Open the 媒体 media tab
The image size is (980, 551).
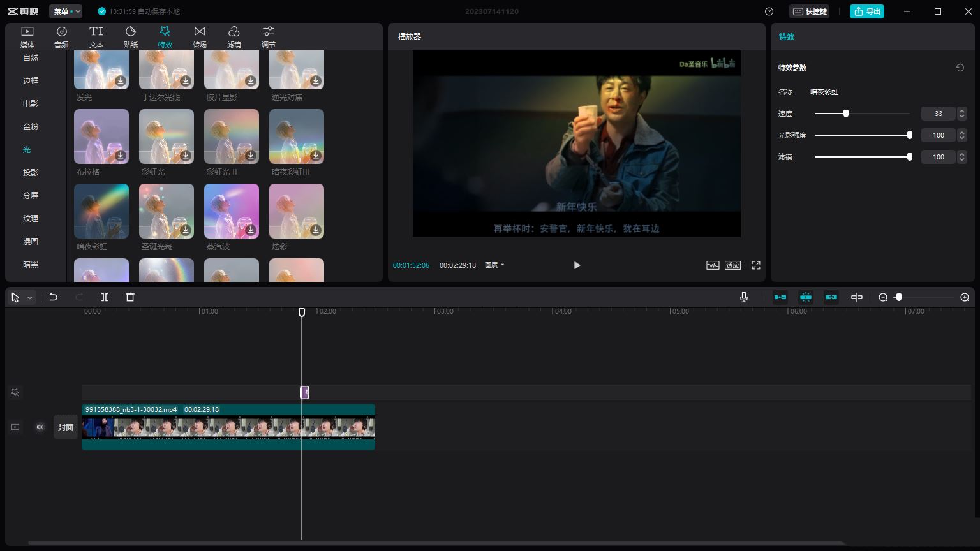[x=27, y=37]
